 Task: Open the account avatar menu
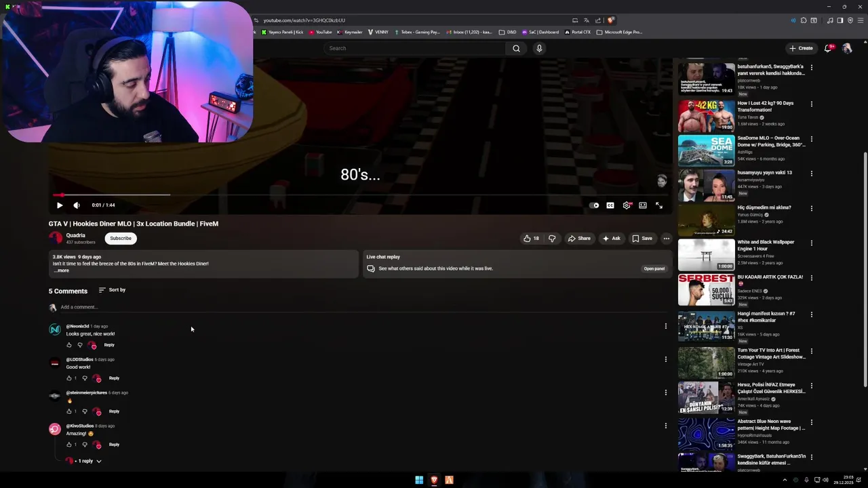[846, 48]
